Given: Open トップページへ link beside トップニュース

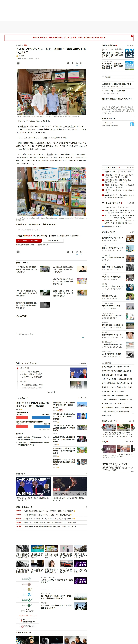Looking at the screenshot, I should 83,398.
